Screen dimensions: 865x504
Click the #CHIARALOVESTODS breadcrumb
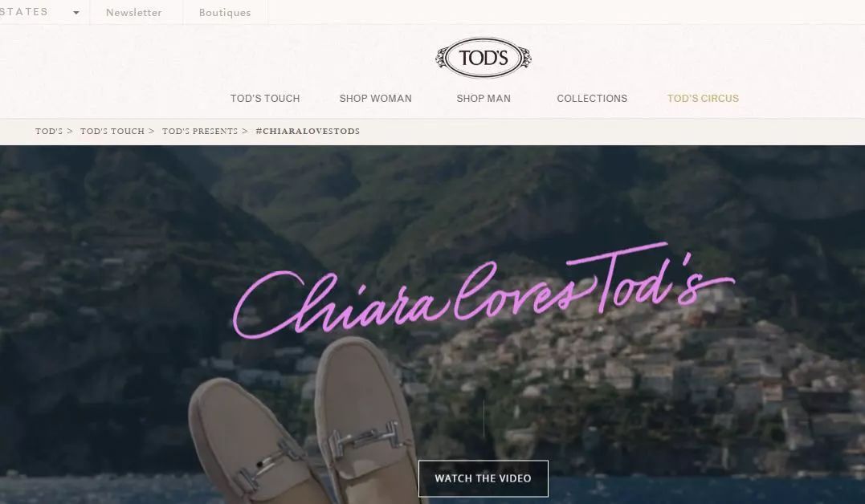pyautogui.click(x=308, y=132)
